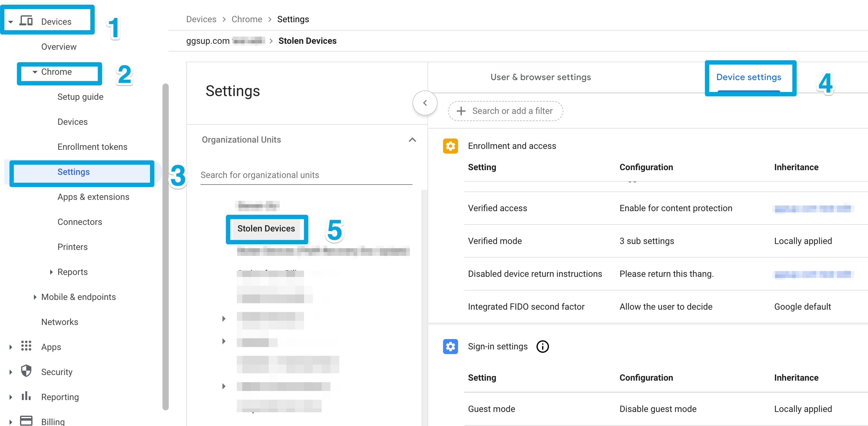This screenshot has height=426, width=868.
Task: Open the Sign-in settings info icon
Action: (x=542, y=347)
